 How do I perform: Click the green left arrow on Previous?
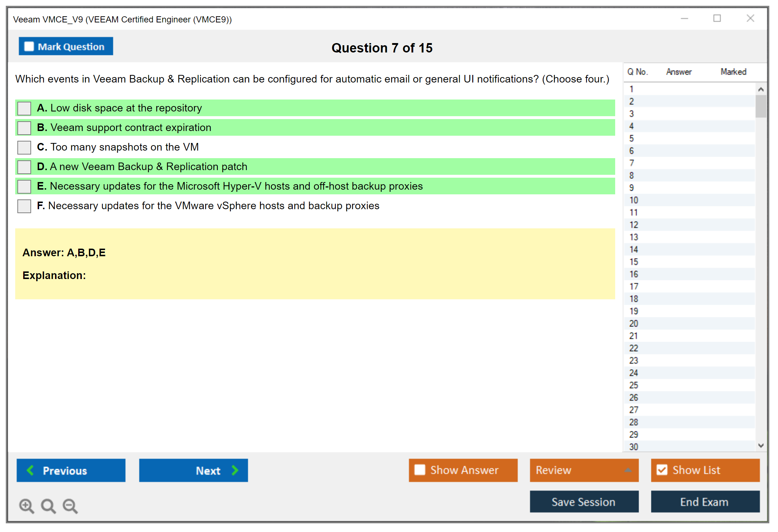point(31,470)
